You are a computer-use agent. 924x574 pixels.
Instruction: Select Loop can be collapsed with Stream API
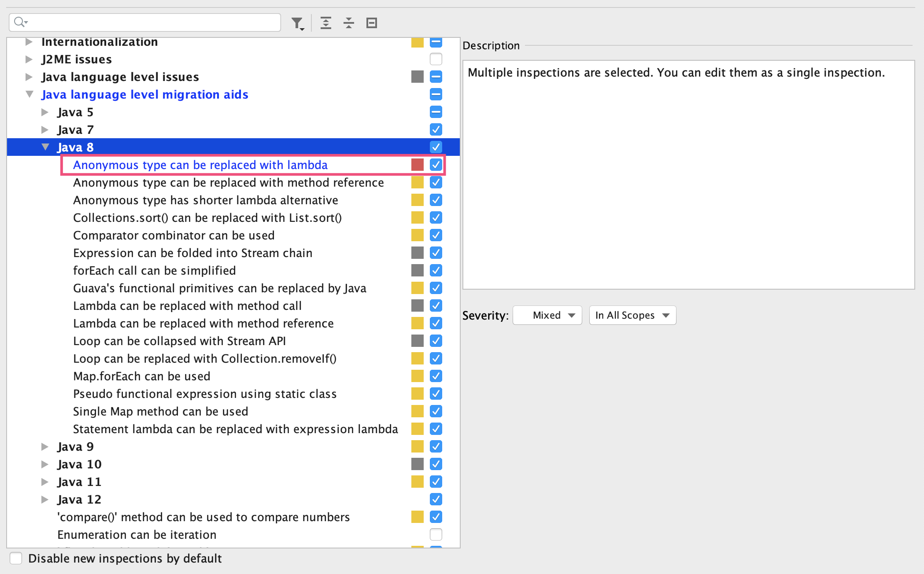tap(179, 341)
